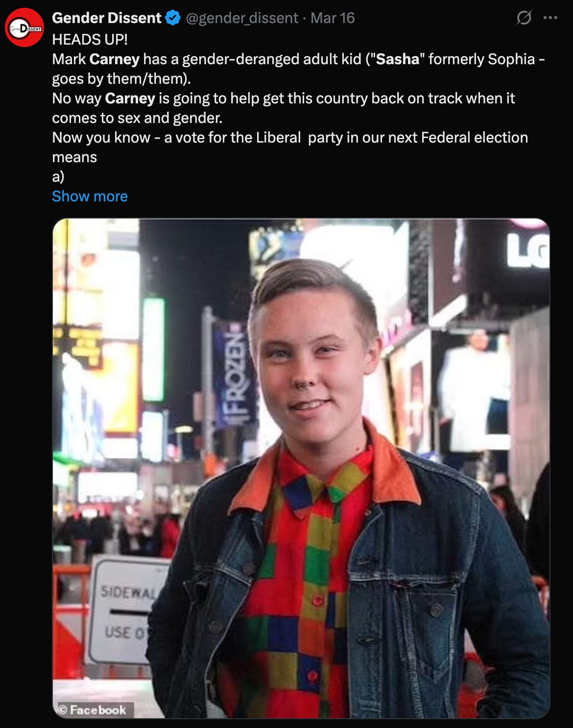Open the Gender Dissent display name
573x728 pixels.
[x=106, y=18]
